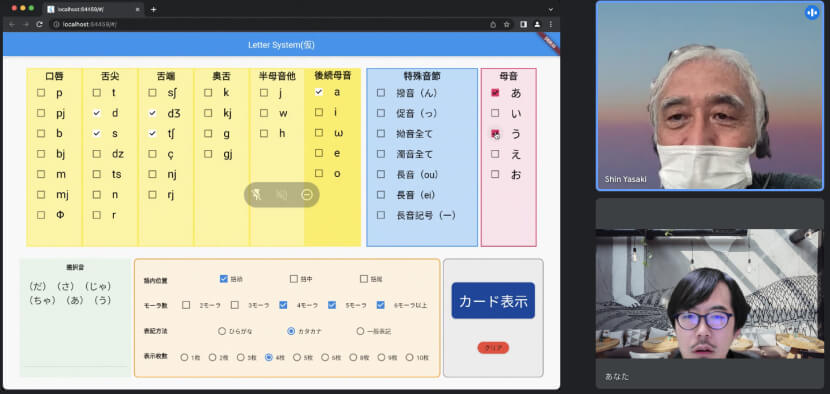Check the following vowel e box
830x394 pixels.
tap(319, 153)
